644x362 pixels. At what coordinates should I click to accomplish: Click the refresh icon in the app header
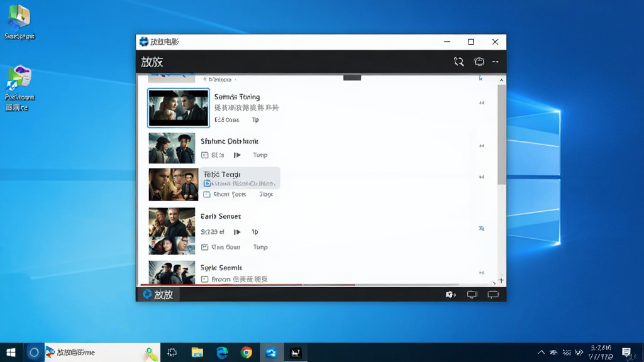pyautogui.click(x=458, y=62)
